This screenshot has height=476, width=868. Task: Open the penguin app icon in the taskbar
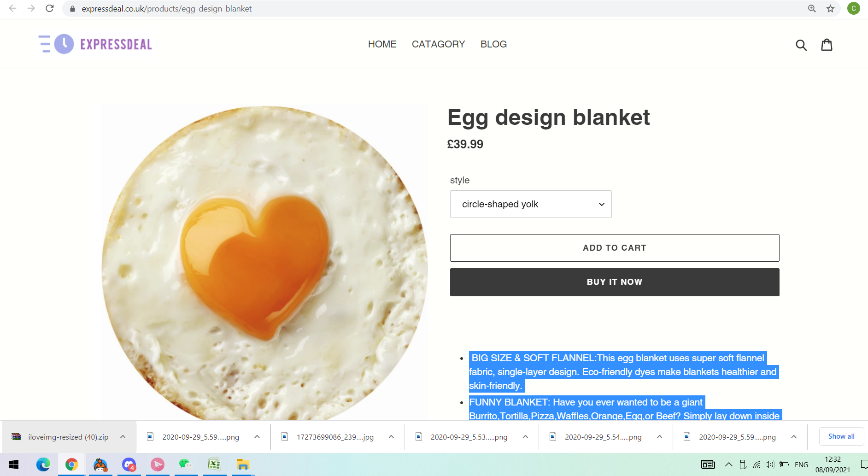(x=100, y=464)
